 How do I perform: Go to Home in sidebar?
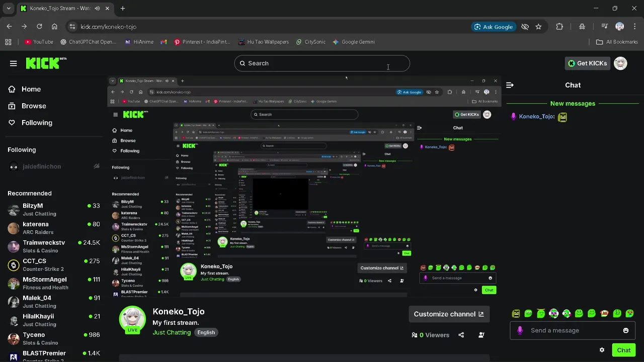click(25, 89)
